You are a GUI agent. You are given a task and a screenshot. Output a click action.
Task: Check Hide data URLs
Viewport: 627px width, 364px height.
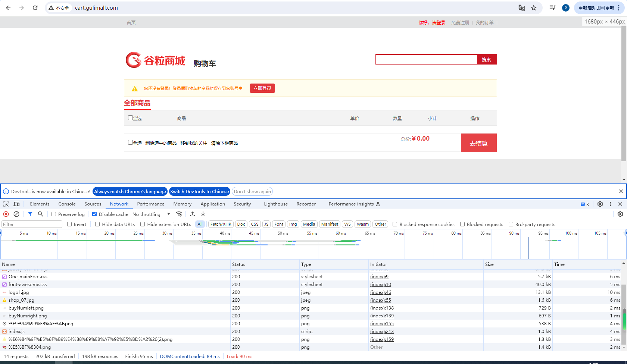(97, 224)
